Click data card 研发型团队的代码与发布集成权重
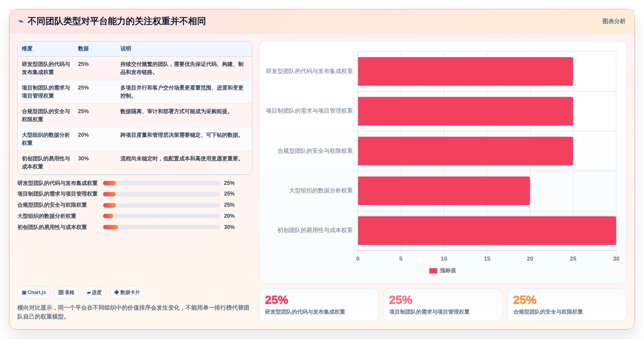 click(x=318, y=305)
